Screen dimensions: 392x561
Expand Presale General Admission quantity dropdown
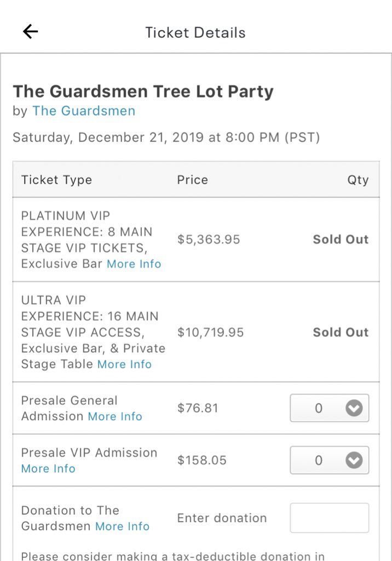329,408
